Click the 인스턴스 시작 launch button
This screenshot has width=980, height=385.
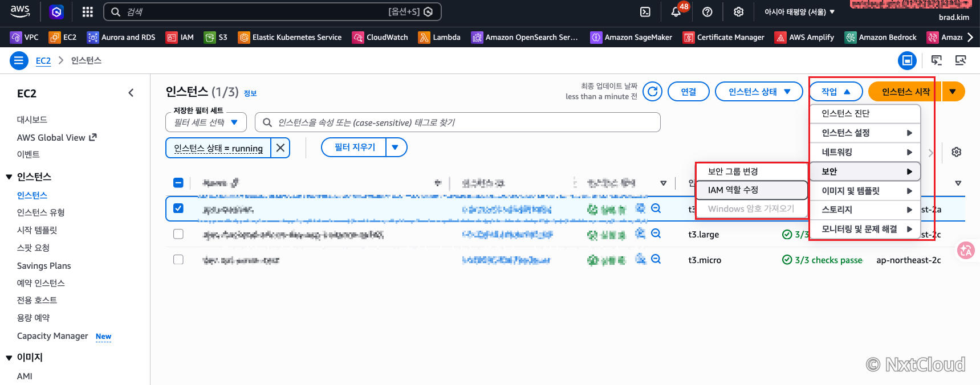(x=905, y=91)
